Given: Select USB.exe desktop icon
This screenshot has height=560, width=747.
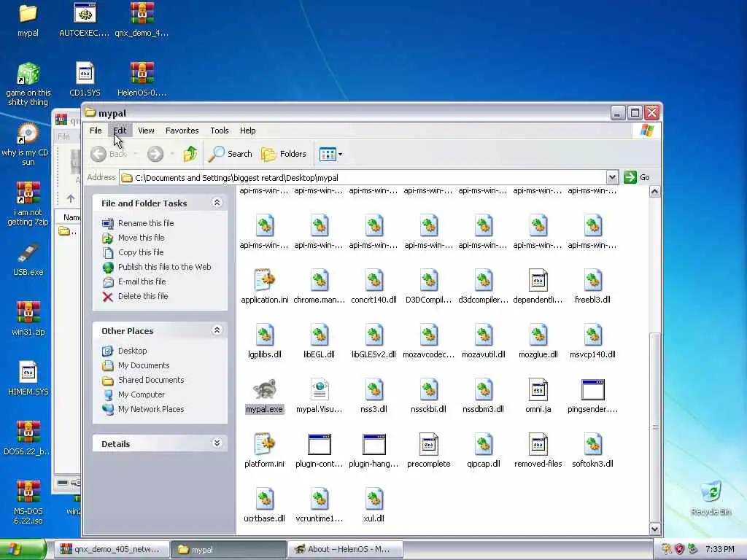Looking at the screenshot, I should pyautogui.click(x=28, y=253).
